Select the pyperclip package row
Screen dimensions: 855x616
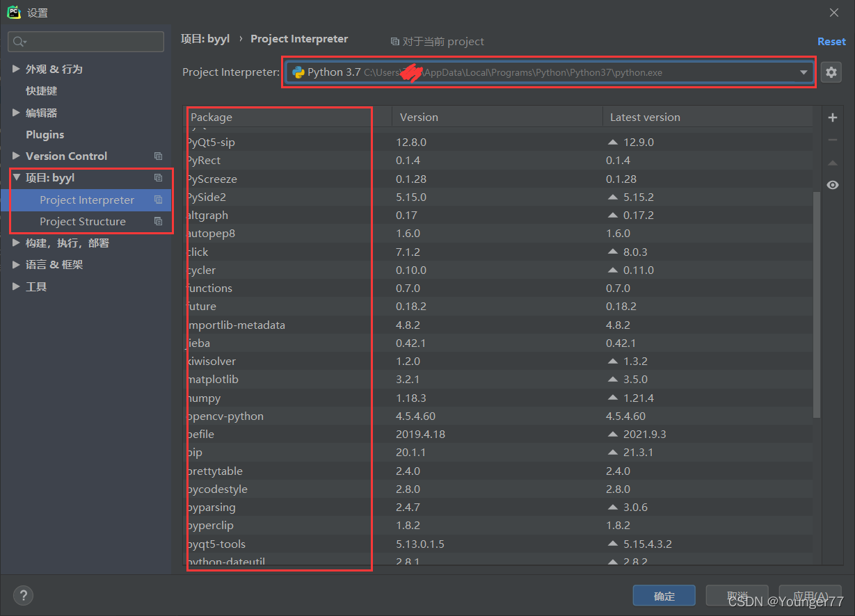(498, 526)
